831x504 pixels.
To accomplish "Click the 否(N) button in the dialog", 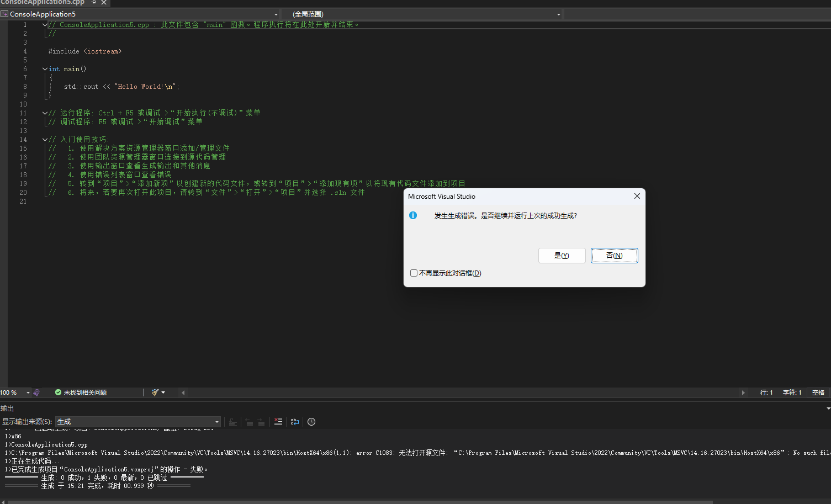I will click(615, 256).
